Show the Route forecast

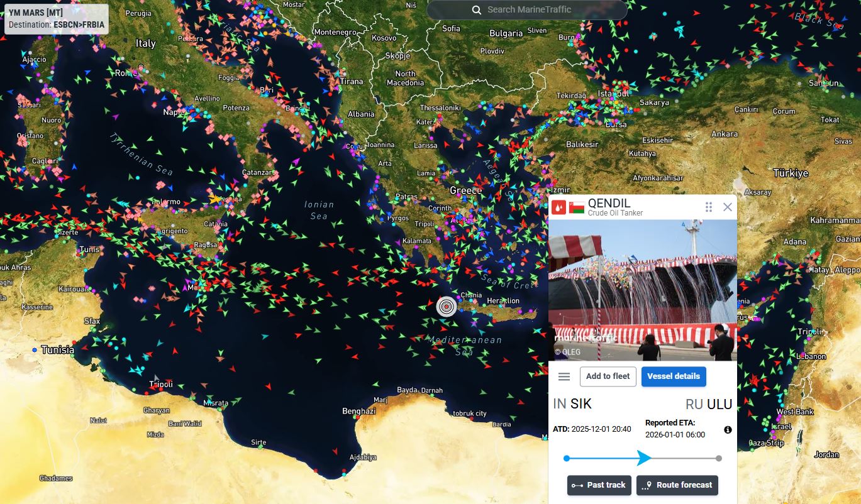click(677, 485)
